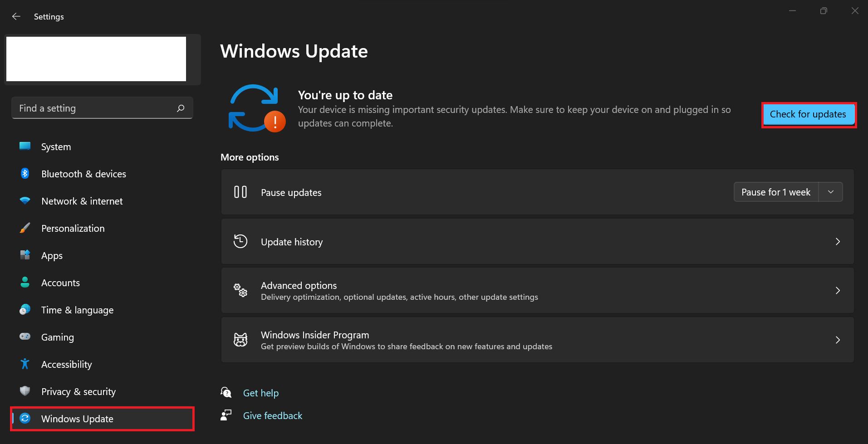868x444 pixels.
Task: Click the "More options" section label
Action: [250, 157]
